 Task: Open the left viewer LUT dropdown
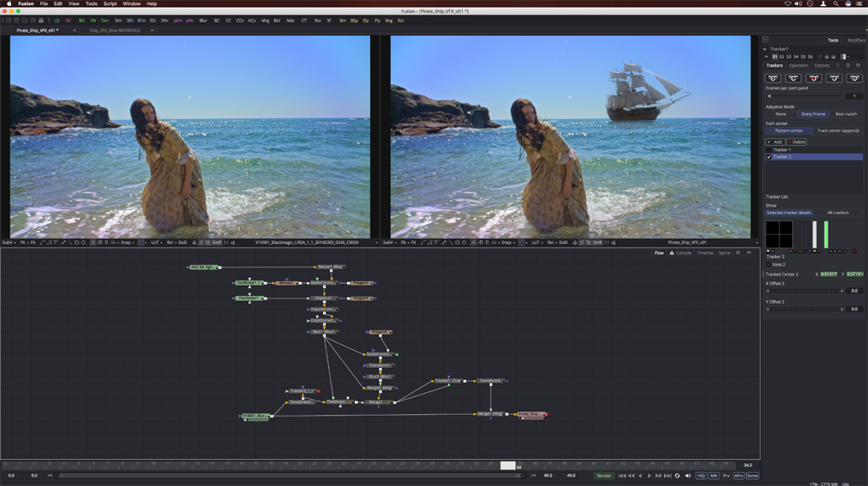[x=155, y=242]
